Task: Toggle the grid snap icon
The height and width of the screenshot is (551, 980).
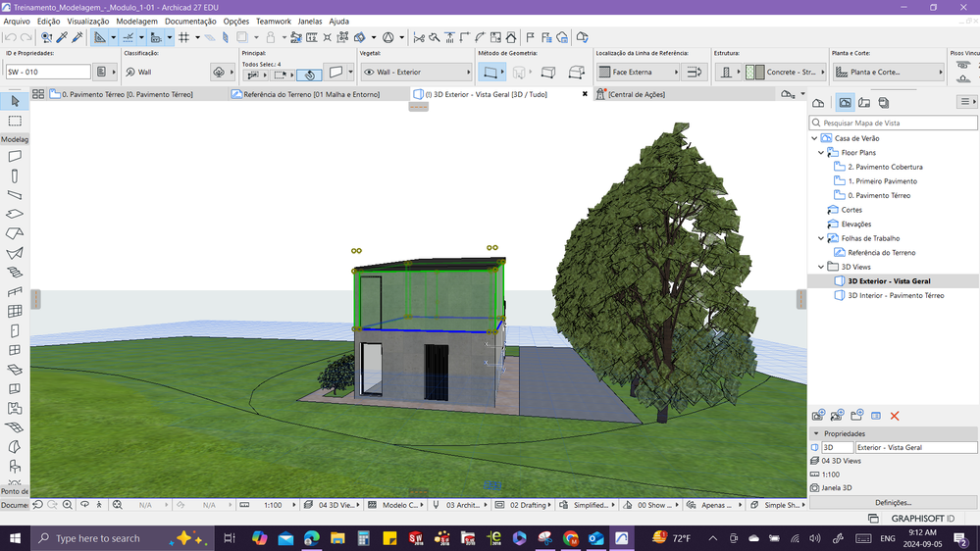Action: tap(183, 37)
